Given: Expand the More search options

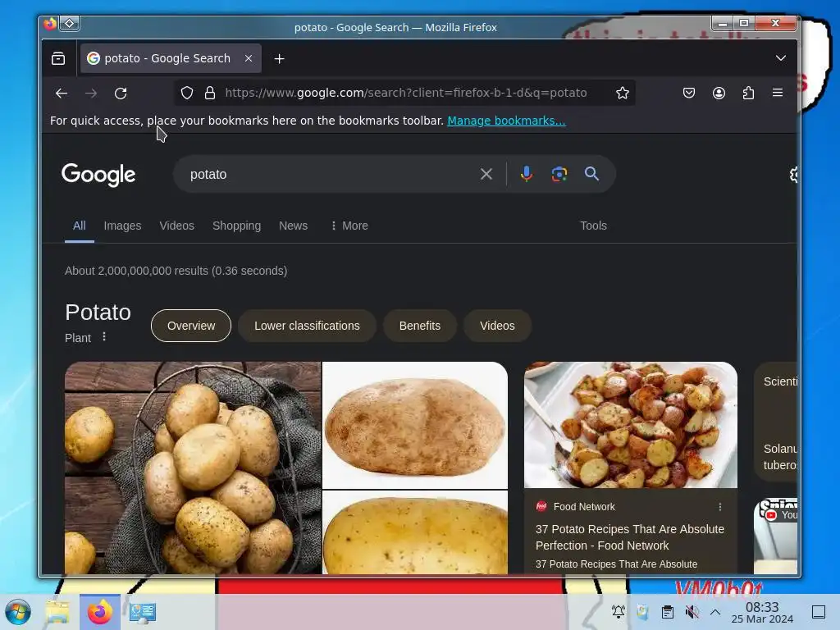Looking at the screenshot, I should (349, 226).
